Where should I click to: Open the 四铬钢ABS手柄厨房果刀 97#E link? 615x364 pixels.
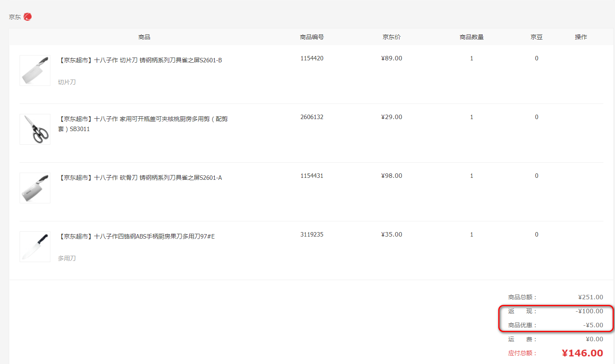click(136, 237)
